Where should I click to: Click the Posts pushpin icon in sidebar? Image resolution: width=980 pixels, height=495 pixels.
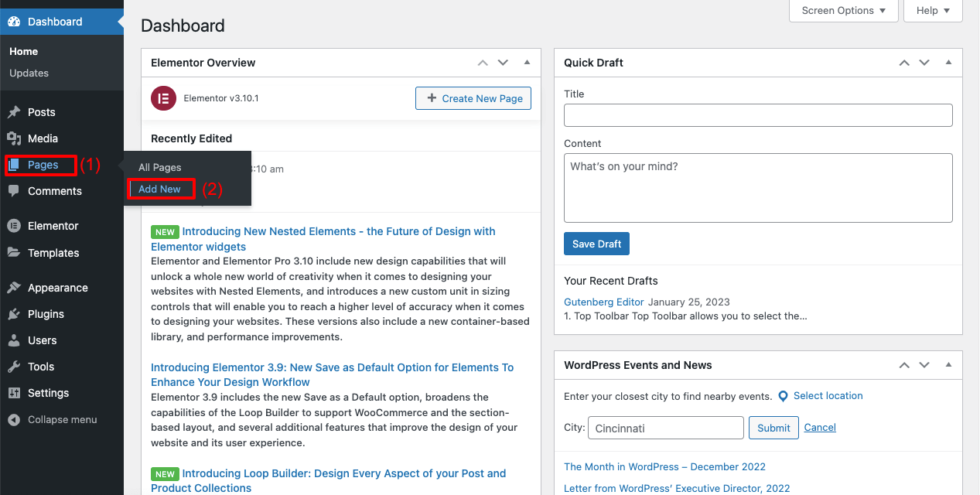(x=14, y=112)
